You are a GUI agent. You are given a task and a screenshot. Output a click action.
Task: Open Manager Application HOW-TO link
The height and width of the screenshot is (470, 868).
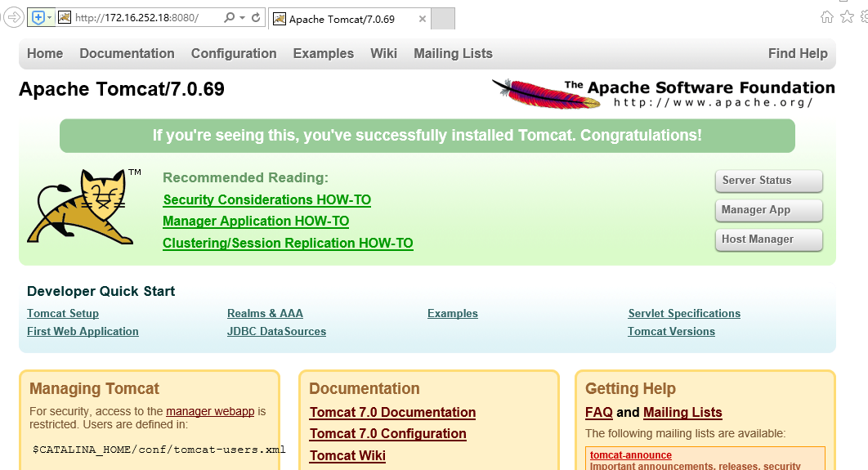tap(256, 222)
